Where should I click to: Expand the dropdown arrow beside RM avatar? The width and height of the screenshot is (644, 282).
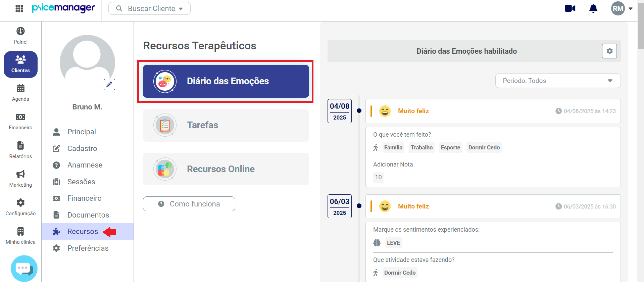[631, 9]
